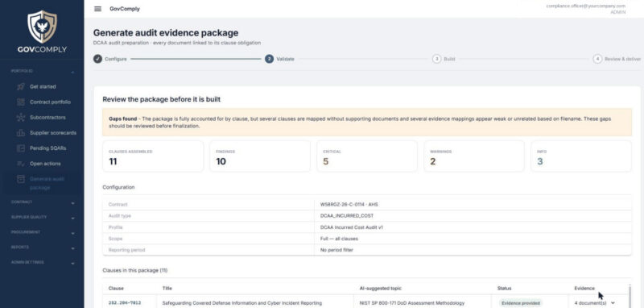The height and width of the screenshot is (308, 644).
Task: Open Pending SQARs via its sidebar icon
Action: pyautogui.click(x=21, y=148)
